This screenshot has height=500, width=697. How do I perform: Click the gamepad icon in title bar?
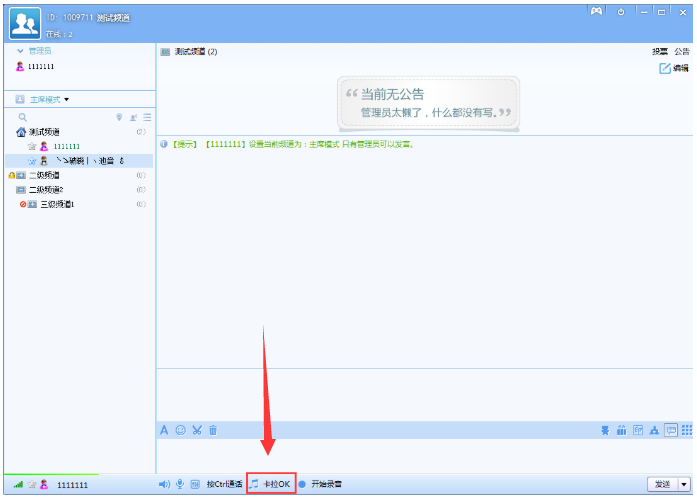[x=596, y=11]
